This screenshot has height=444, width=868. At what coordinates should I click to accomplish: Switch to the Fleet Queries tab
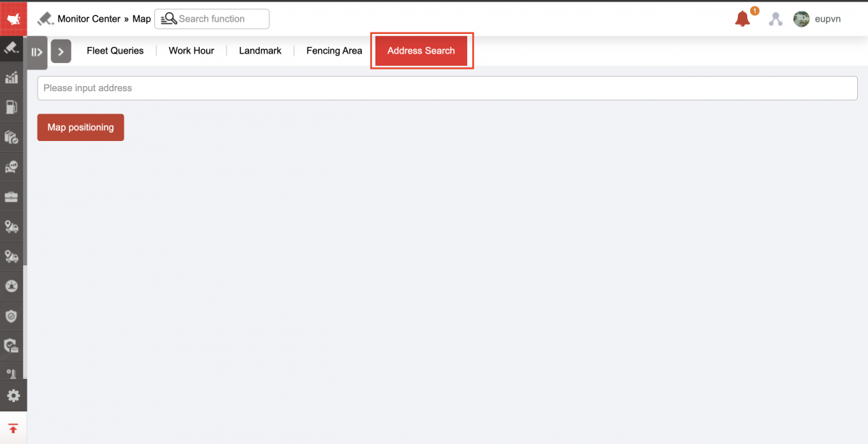(115, 51)
